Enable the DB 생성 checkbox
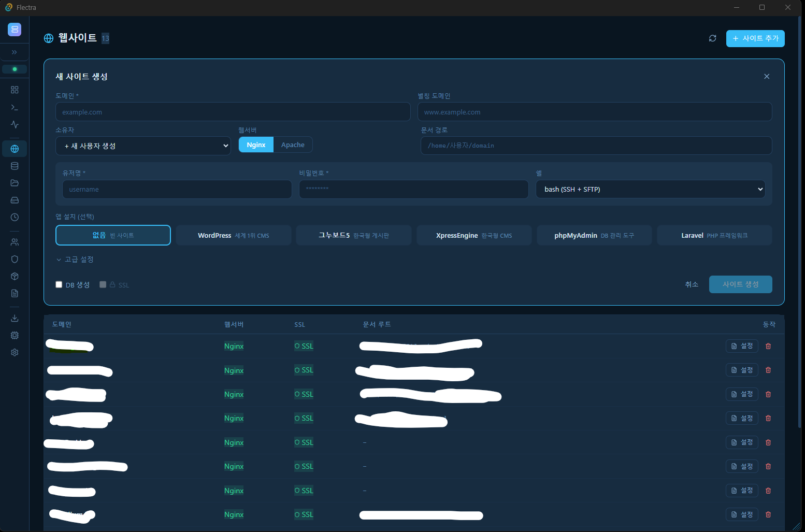The width and height of the screenshot is (805, 532). coord(59,284)
